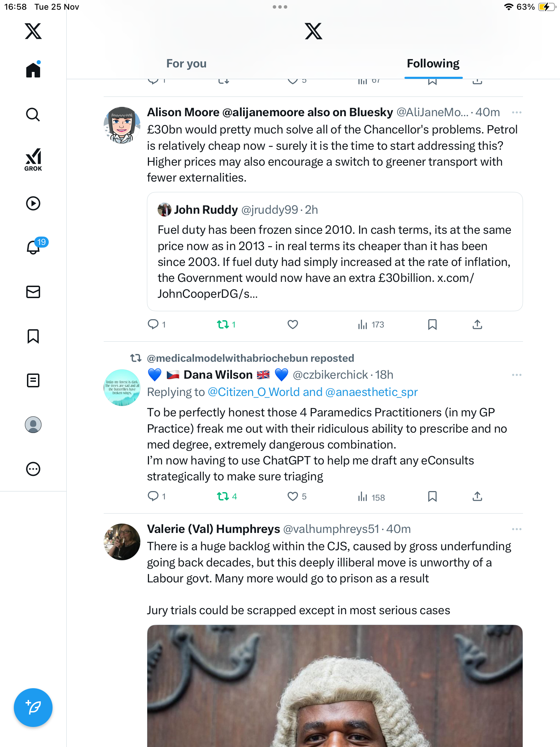The image size is (560, 747).
Task: Open more options on Valerie Humphreys' post
Action: tap(516, 529)
